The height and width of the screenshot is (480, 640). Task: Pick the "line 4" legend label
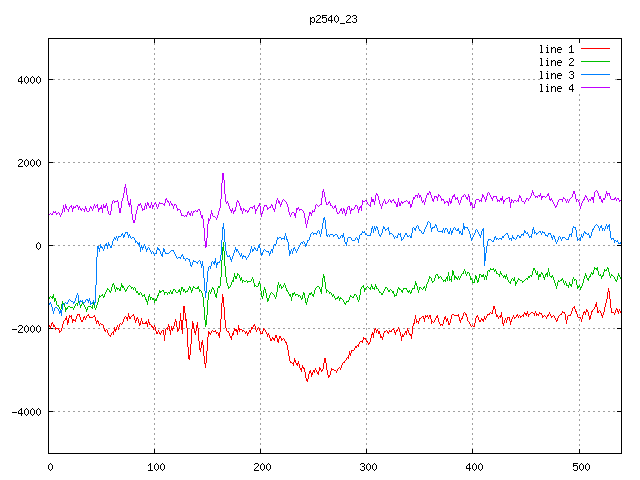[x=557, y=88]
